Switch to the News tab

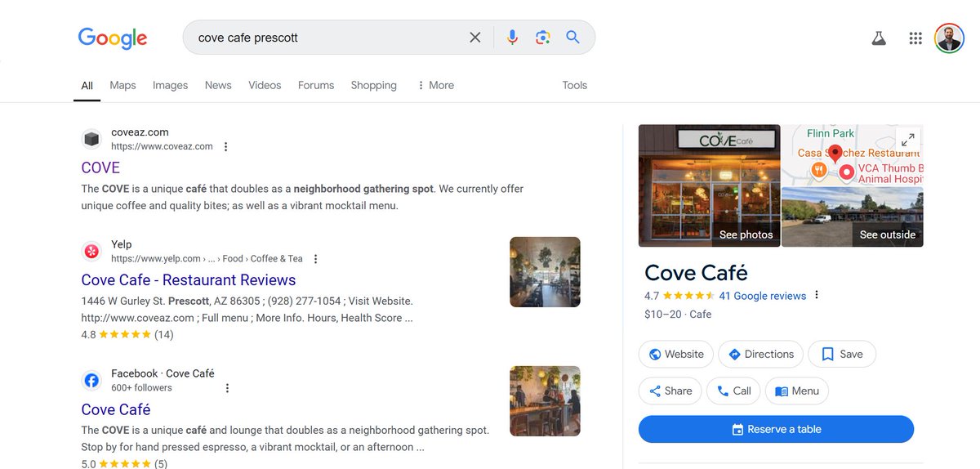218,85
